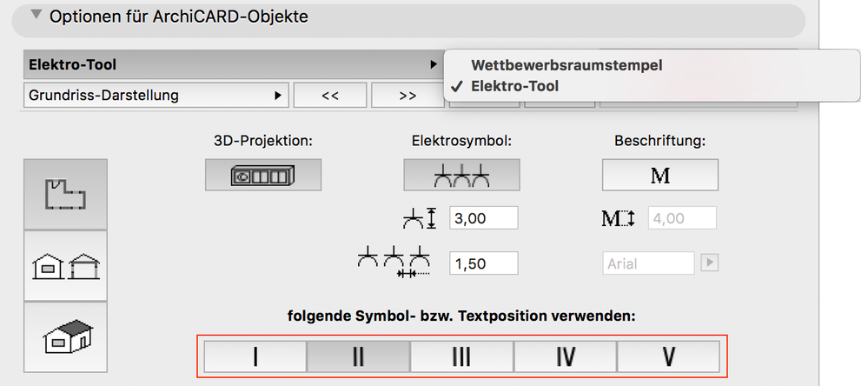Select symbol position V
Image resolution: width=868 pixels, height=386 pixels.
(x=668, y=356)
